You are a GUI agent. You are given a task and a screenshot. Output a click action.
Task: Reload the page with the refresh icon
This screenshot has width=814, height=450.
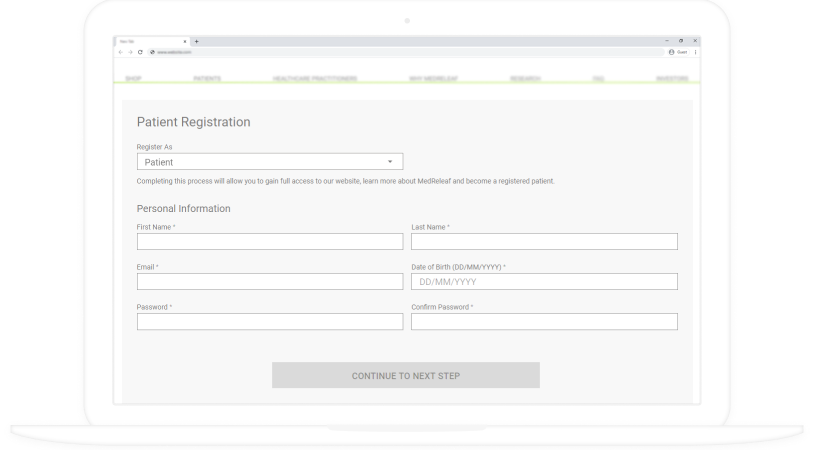140,52
